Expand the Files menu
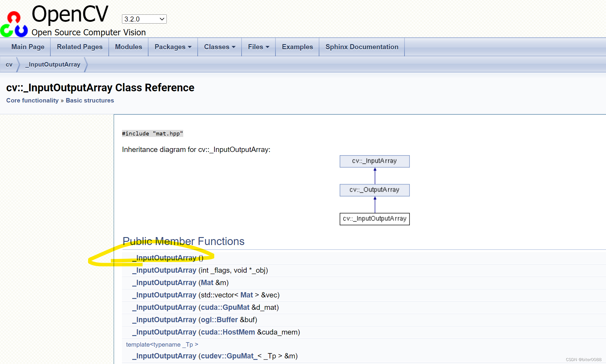 (258, 47)
